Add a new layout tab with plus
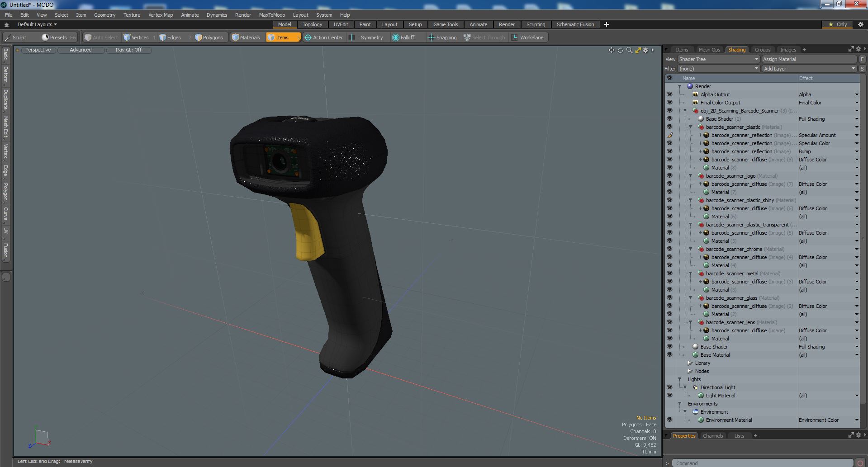This screenshot has height=467, width=868. coord(607,24)
